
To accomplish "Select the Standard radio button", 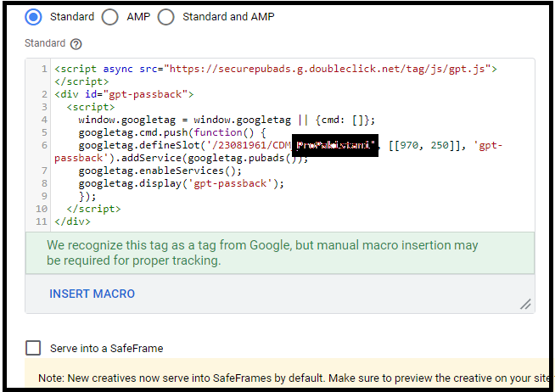I will click(34, 17).
